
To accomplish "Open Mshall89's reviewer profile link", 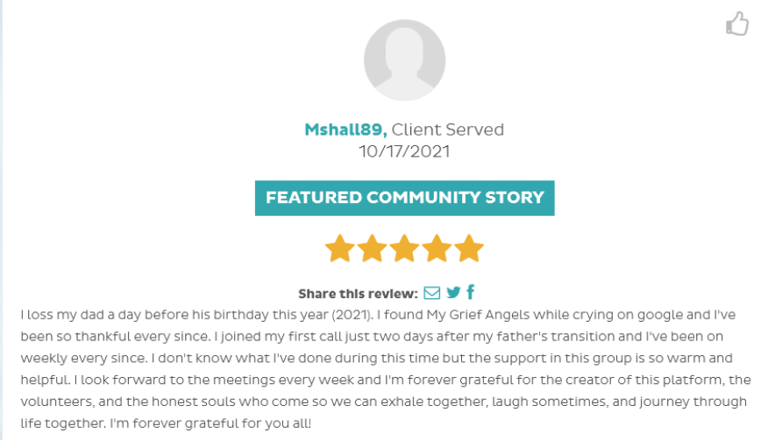I will (x=345, y=130).
